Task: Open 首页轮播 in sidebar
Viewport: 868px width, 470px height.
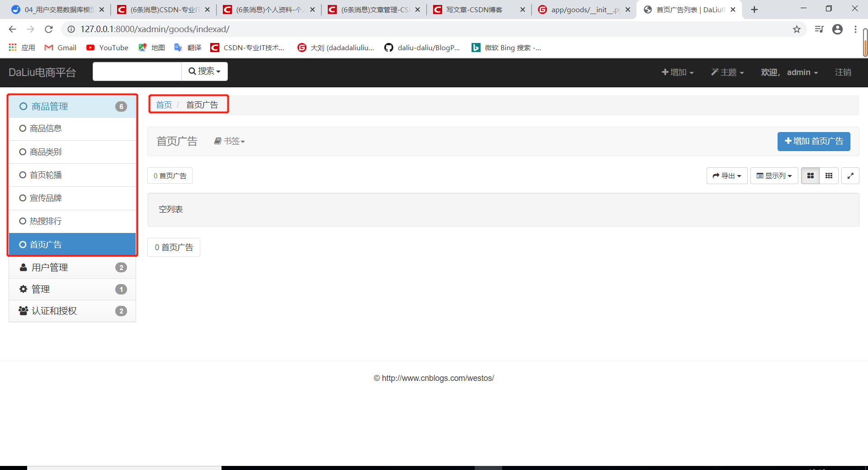Action: coord(72,175)
